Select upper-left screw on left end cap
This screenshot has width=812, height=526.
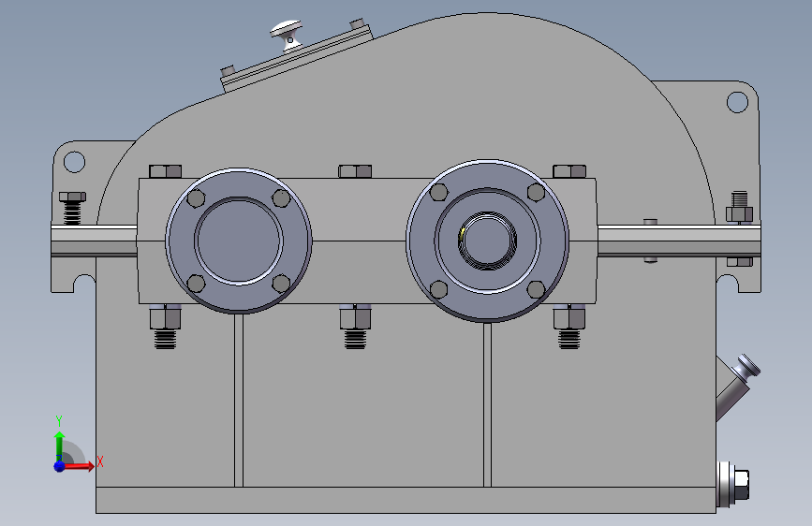point(196,197)
